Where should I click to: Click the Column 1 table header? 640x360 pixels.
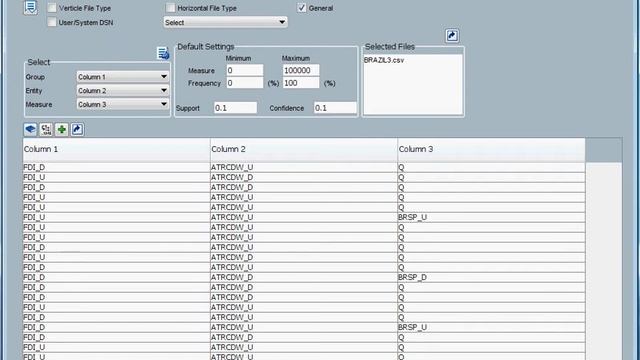[116, 149]
